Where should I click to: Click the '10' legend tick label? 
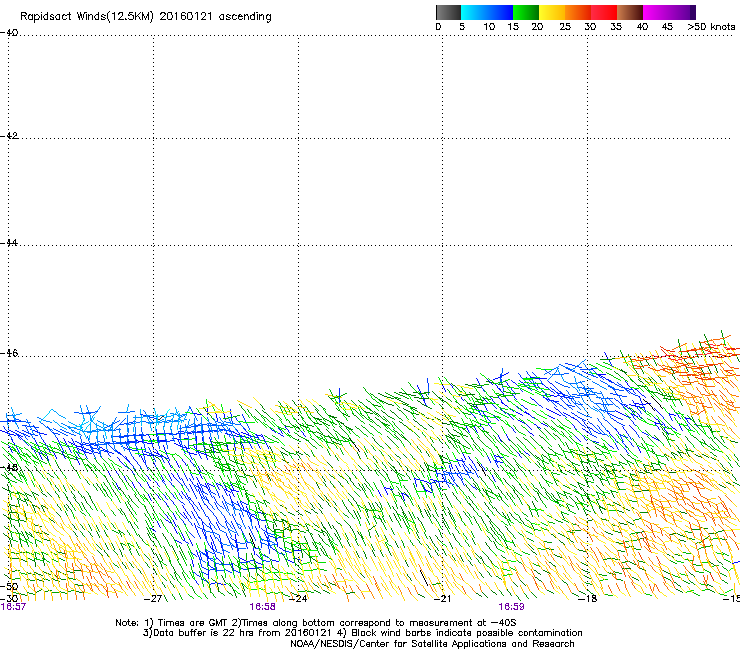point(489,27)
